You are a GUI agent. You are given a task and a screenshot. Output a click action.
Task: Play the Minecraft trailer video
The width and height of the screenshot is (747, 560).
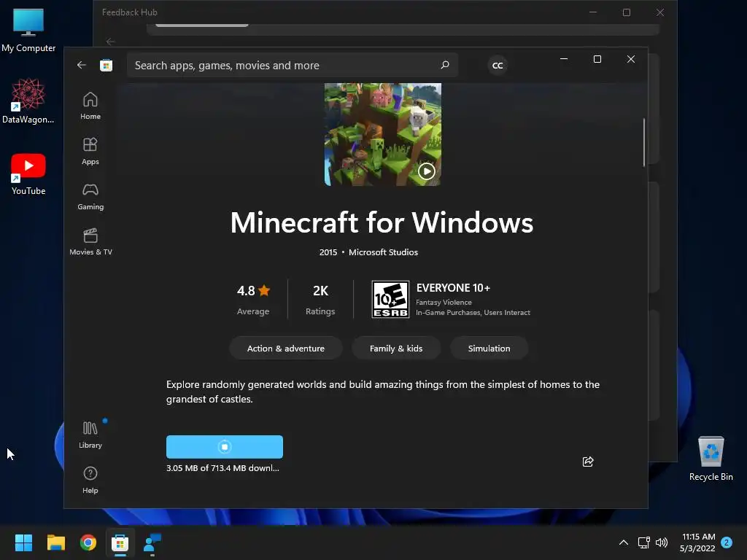426,171
